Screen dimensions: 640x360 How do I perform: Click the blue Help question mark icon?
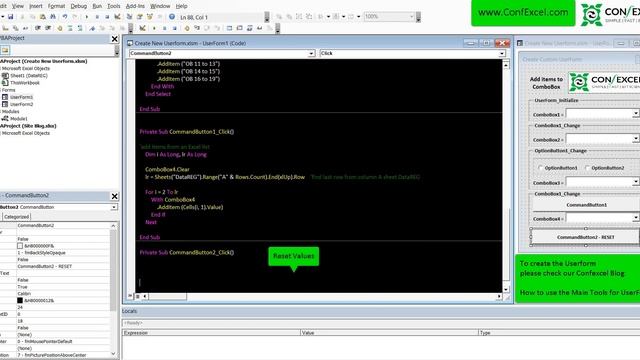(172, 17)
